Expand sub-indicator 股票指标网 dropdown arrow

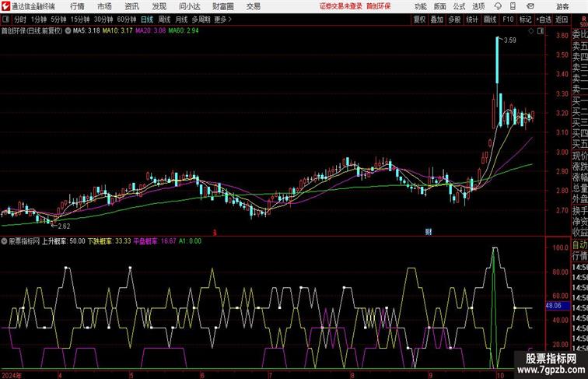(x=4, y=241)
